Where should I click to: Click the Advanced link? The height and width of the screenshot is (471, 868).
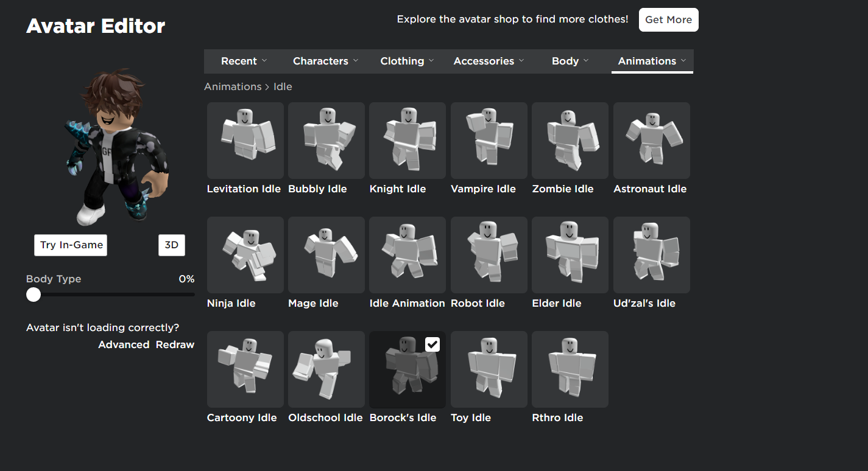point(124,344)
